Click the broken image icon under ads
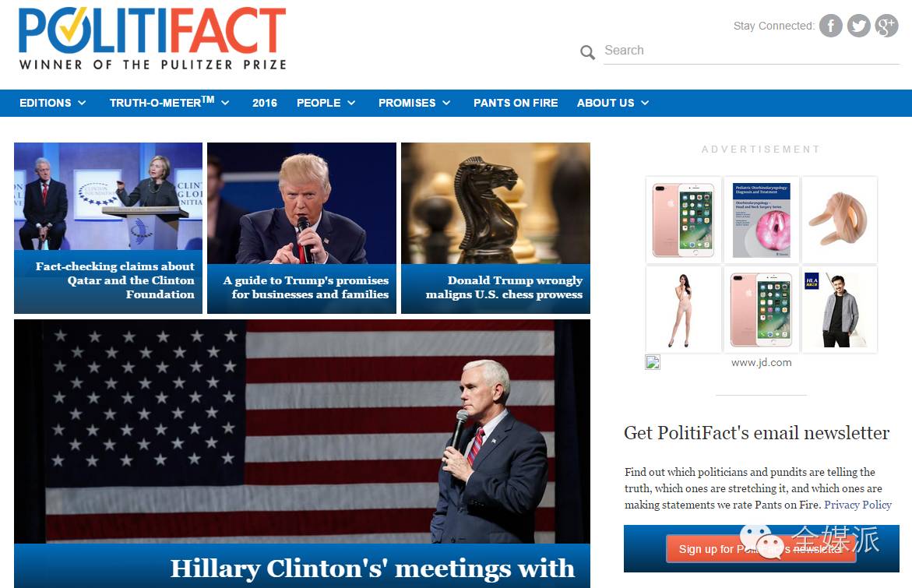This screenshot has width=912, height=588. 653,362
